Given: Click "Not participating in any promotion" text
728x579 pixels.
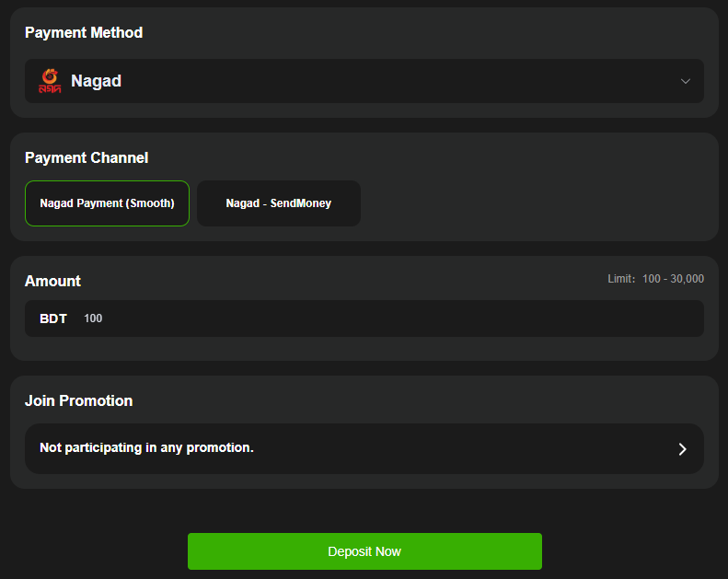Looking at the screenshot, I should point(146,448).
